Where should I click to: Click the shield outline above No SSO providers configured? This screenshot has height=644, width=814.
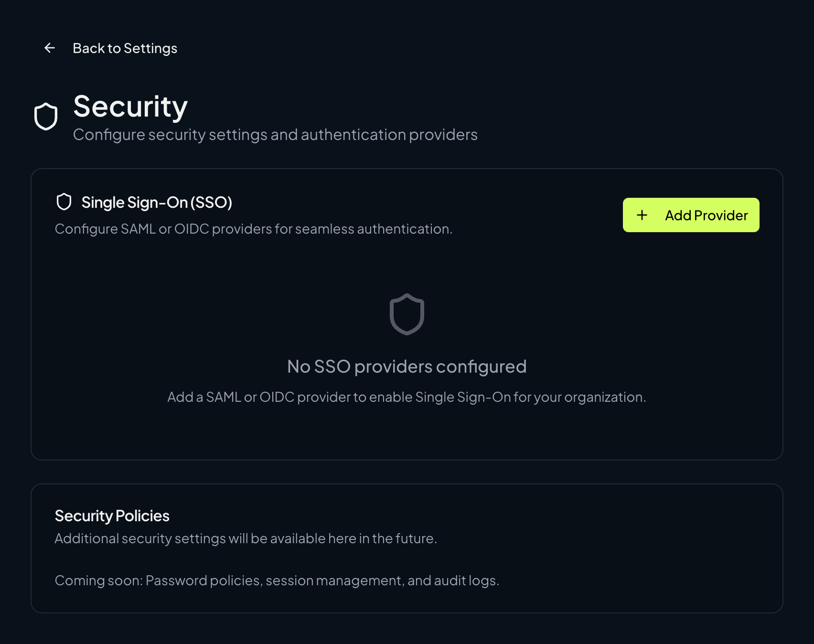(407, 314)
